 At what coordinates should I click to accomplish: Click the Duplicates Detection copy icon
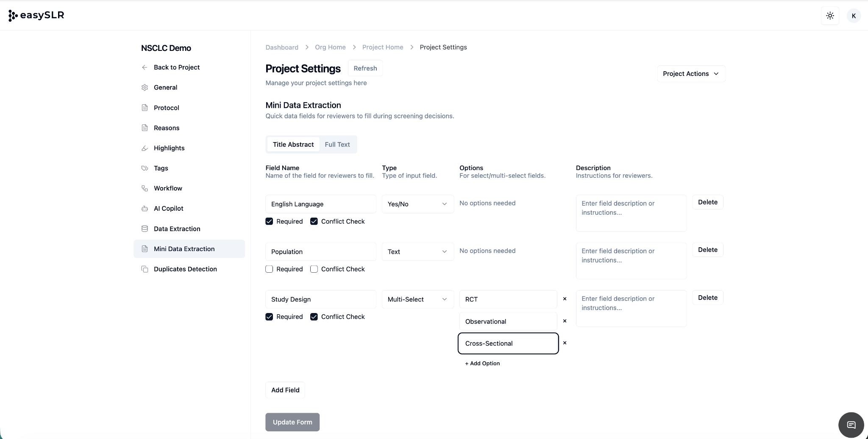[x=145, y=269]
